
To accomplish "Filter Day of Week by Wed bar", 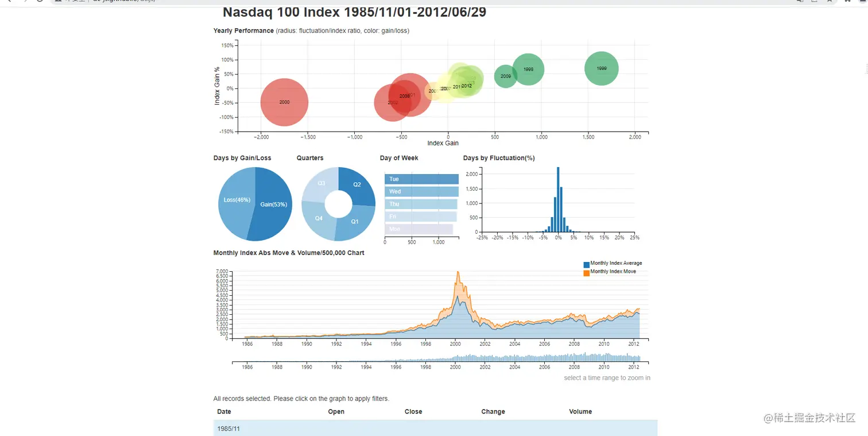I will (421, 191).
